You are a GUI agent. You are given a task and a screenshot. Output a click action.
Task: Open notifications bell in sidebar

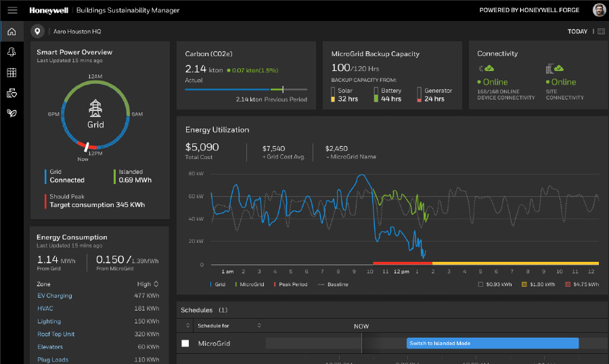pos(12,52)
